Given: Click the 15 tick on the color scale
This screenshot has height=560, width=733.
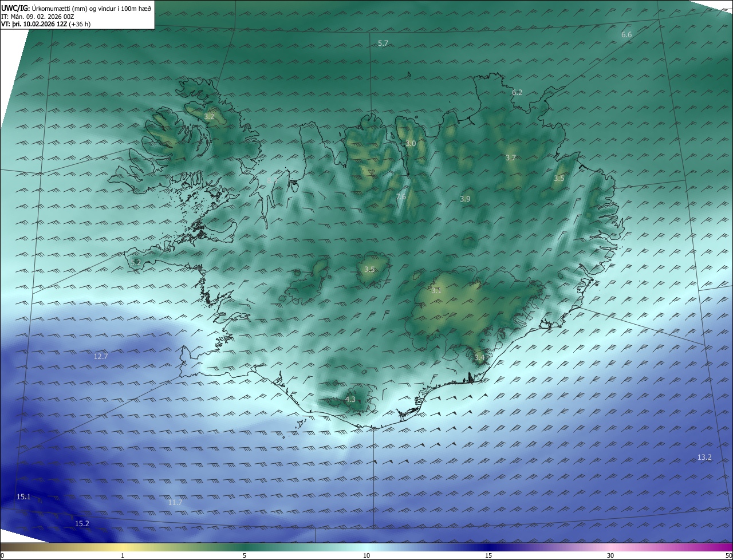Looking at the screenshot, I should tap(488, 555).
